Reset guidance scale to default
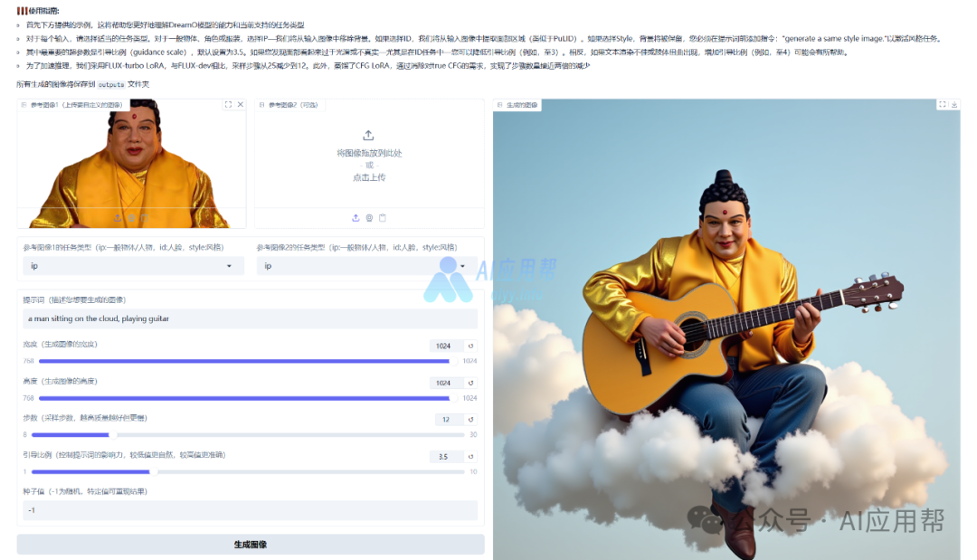The width and height of the screenshot is (977, 560). [x=471, y=457]
